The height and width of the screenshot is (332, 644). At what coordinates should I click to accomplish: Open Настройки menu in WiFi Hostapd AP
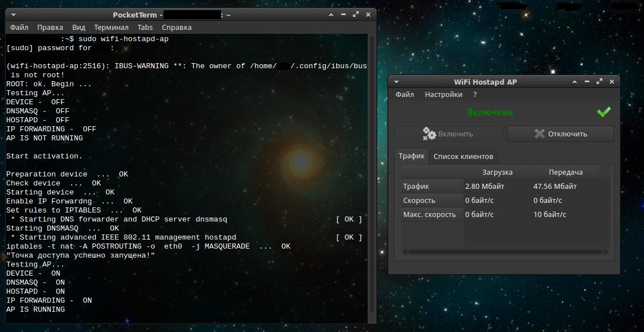click(444, 94)
